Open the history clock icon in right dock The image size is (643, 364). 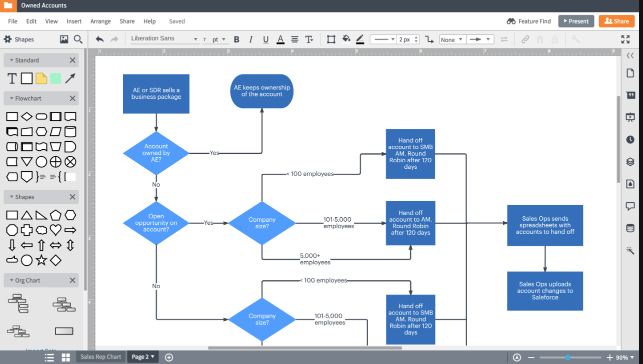point(630,140)
